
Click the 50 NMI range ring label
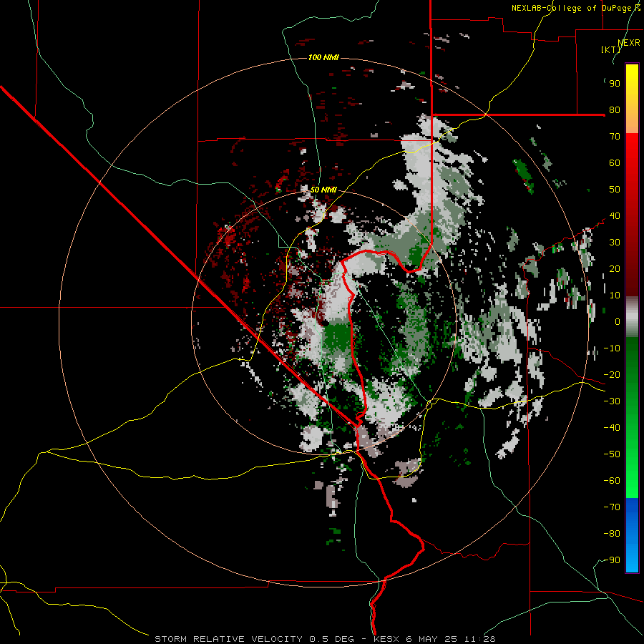[x=323, y=190]
